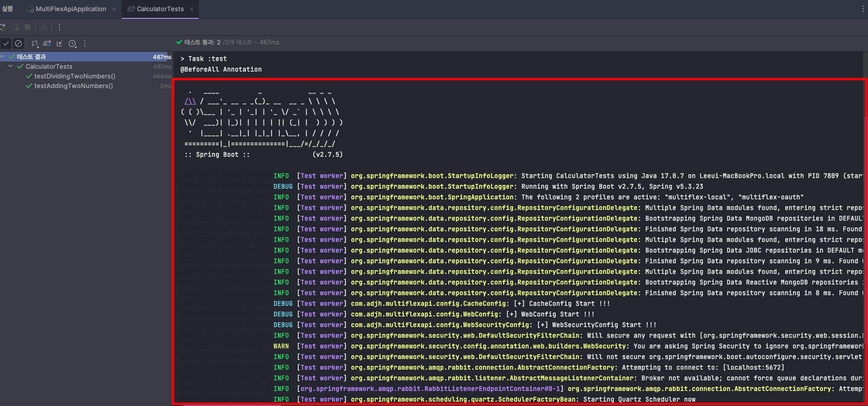Click the 467ms duration of CalculatorTests
Image resolution: width=868 pixels, height=406 pixels.
pyautogui.click(x=162, y=67)
